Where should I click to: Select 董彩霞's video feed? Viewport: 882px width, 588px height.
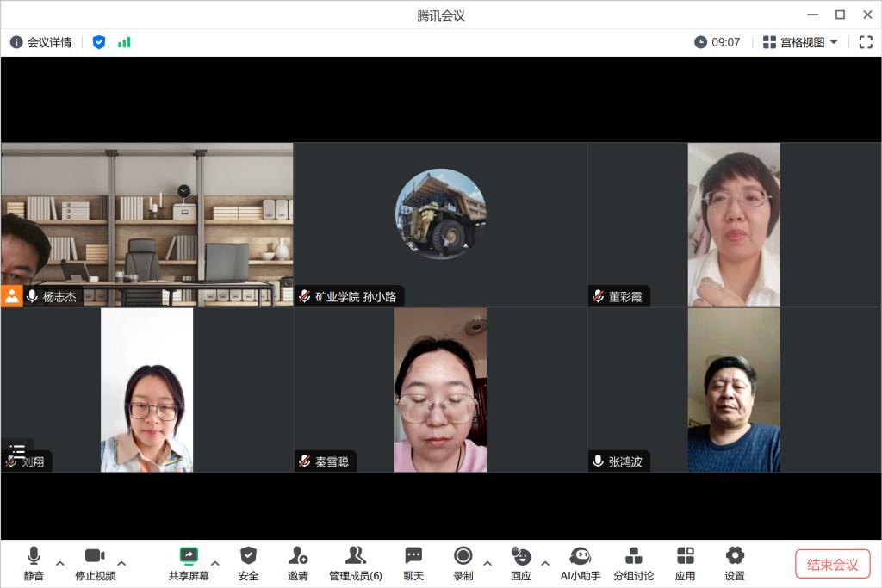[x=734, y=225]
